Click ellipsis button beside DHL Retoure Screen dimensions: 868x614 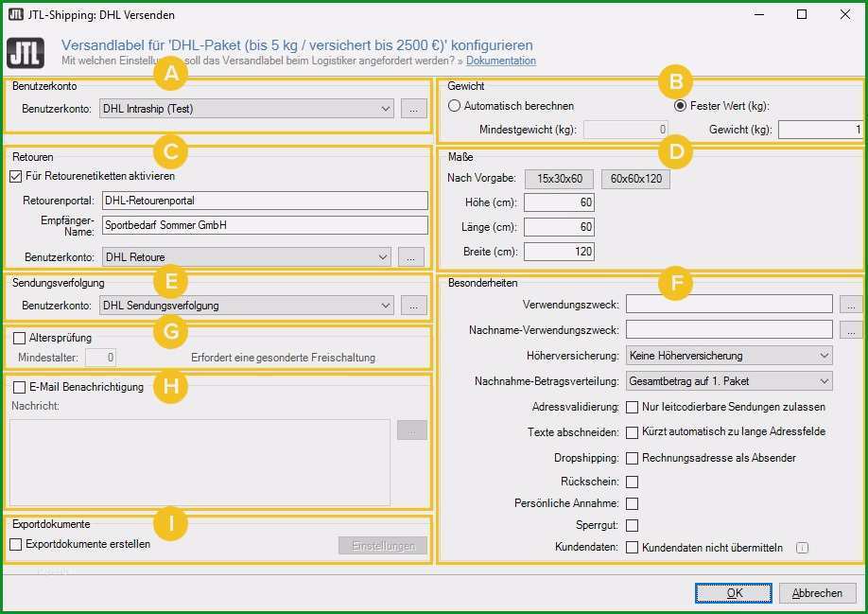pos(410,257)
